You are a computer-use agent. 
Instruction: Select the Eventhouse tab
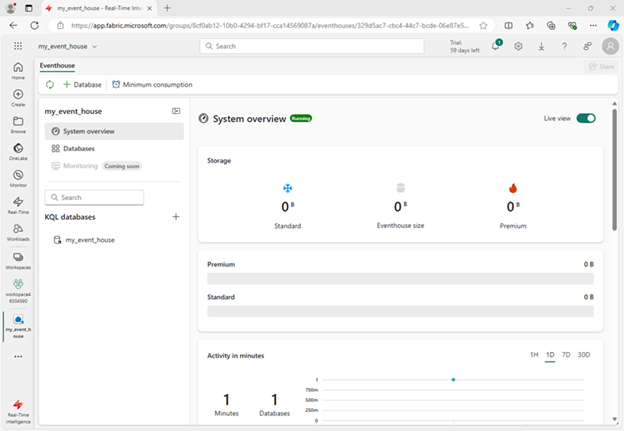tap(57, 65)
